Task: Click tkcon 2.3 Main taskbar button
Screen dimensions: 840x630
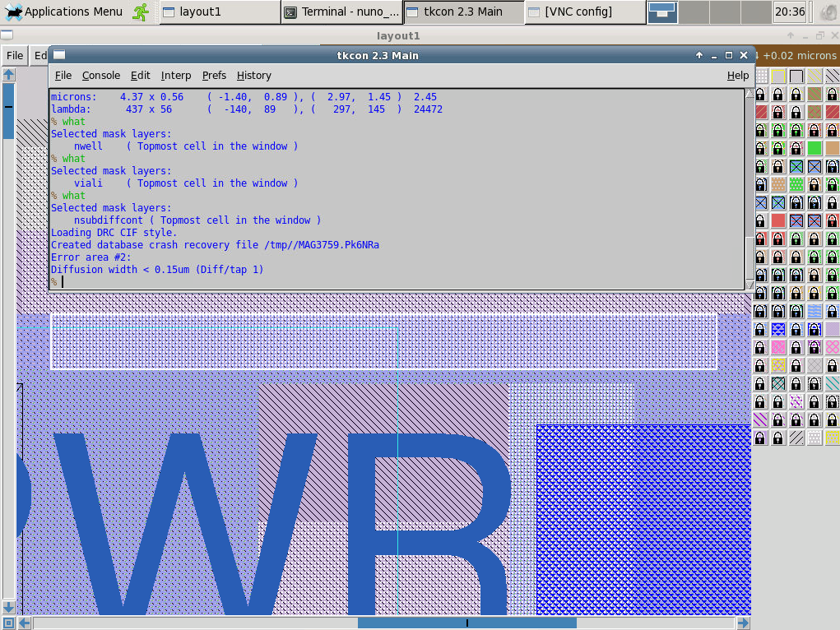Action: click(463, 12)
